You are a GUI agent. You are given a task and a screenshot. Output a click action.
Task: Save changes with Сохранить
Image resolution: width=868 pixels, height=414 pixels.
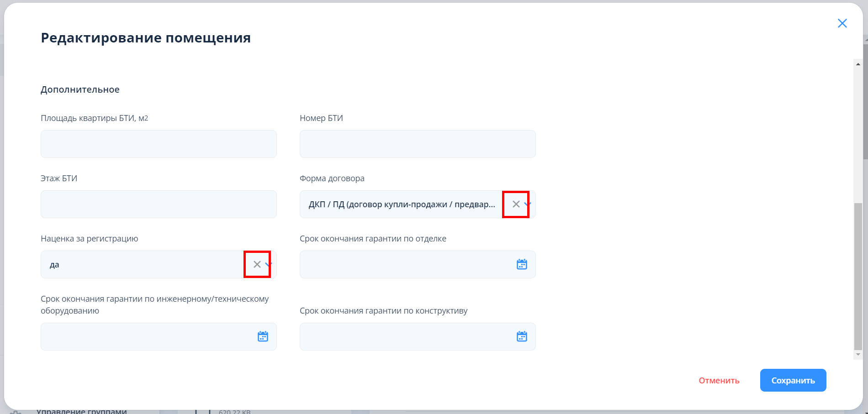click(793, 380)
